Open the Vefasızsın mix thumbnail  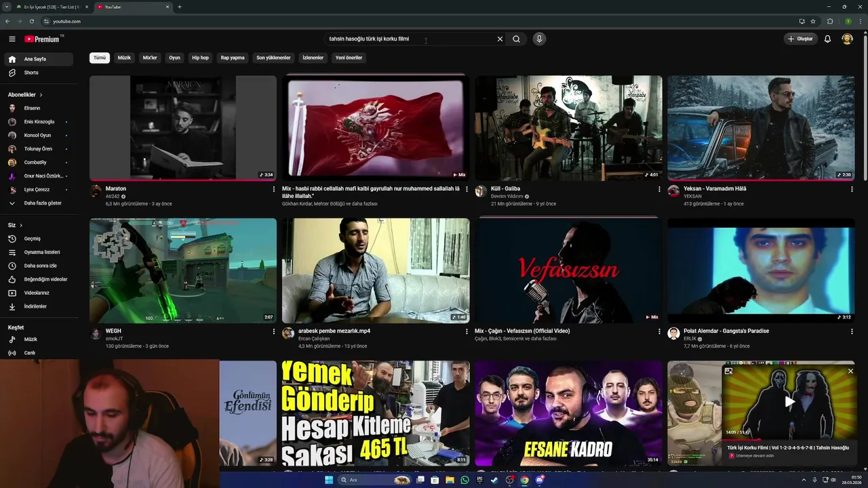tap(568, 270)
